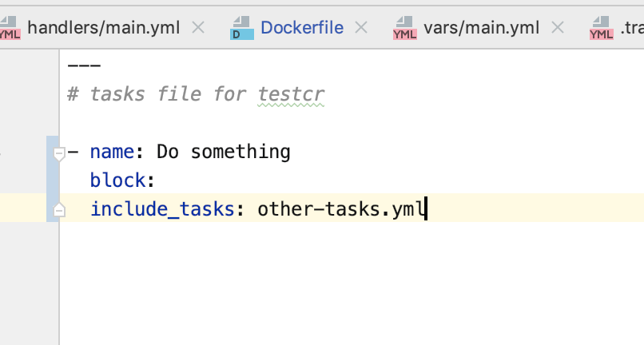Click the 'block' key in the editor
Screen dimensions: 644x345
(118, 180)
